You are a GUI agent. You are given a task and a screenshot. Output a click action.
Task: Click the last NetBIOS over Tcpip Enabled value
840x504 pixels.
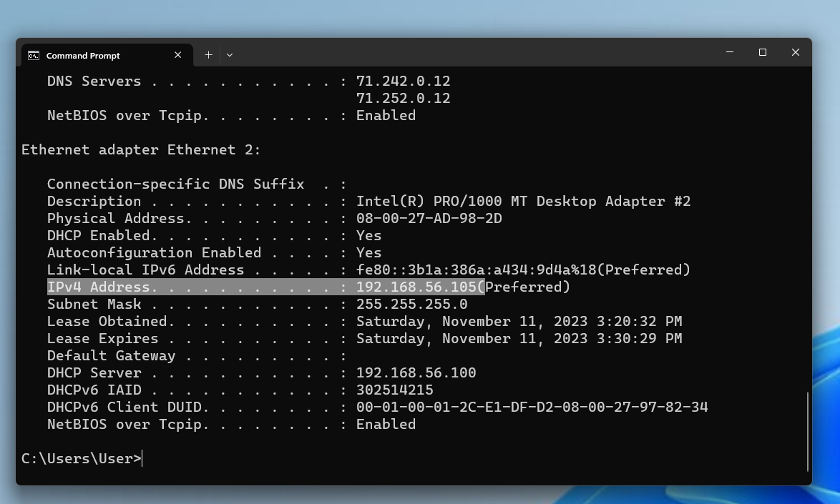[x=386, y=424]
